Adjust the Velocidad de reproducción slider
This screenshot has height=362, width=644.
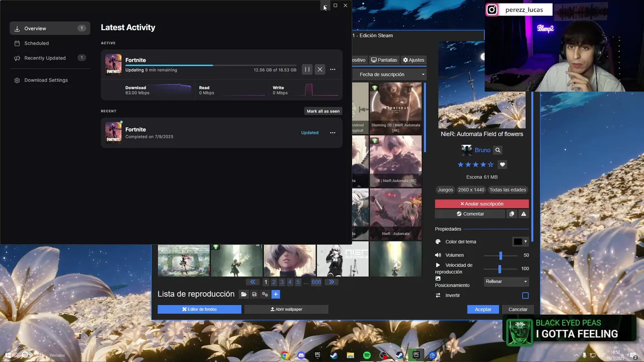pos(501,269)
